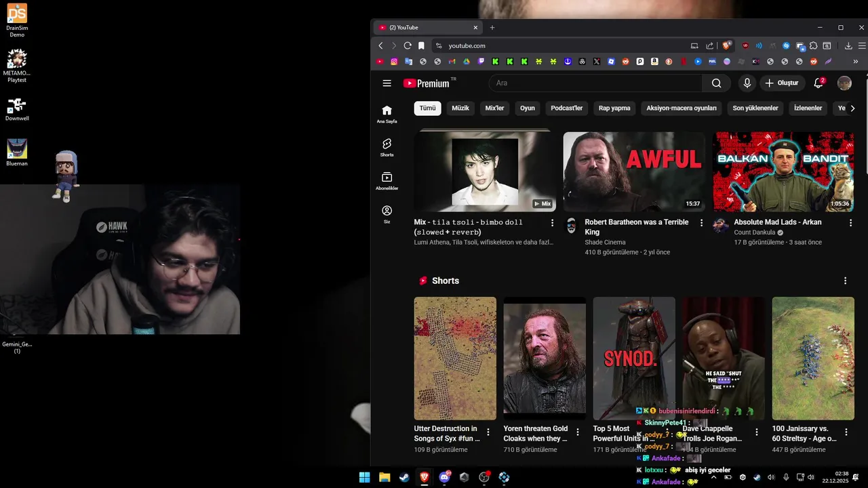
Task: Go back in the browser
Action: 380,45
